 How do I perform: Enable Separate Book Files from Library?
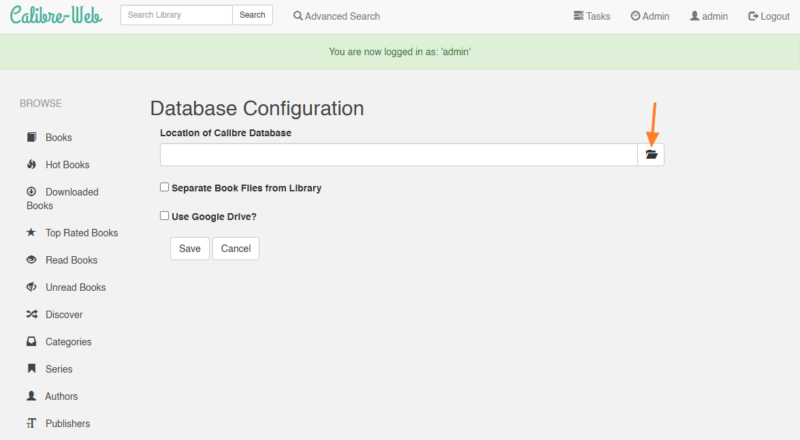(165, 187)
